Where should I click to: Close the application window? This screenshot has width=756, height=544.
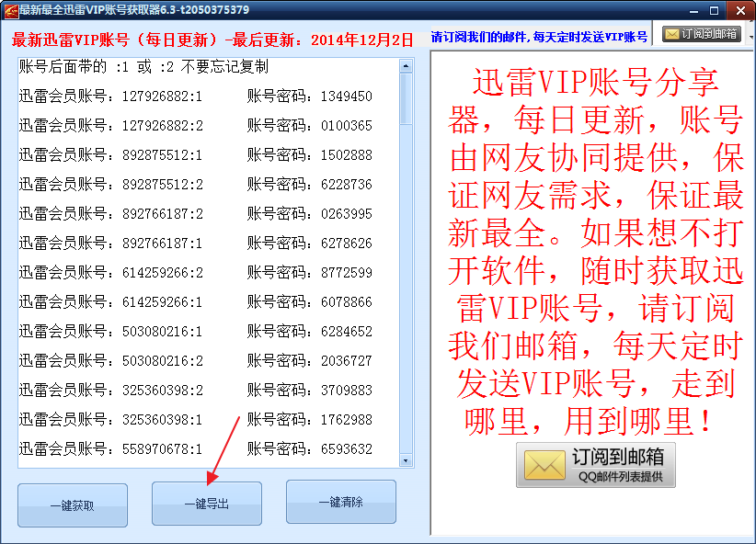coord(740,10)
